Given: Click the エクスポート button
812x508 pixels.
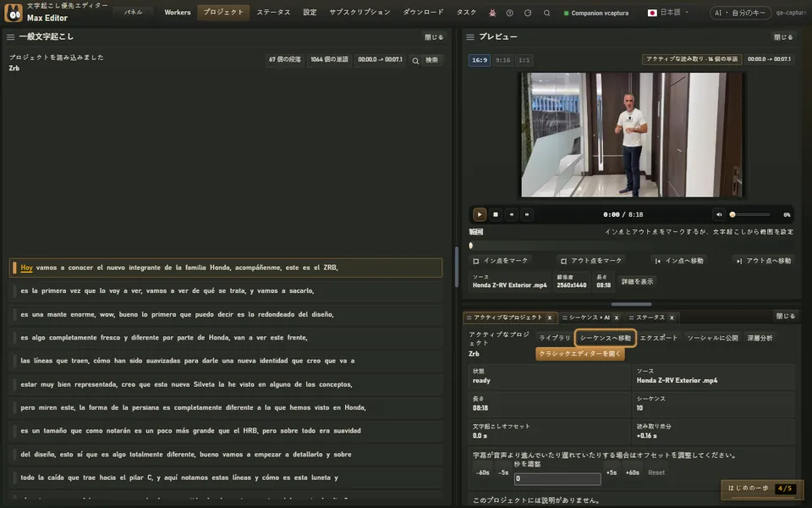Looking at the screenshot, I should point(659,338).
